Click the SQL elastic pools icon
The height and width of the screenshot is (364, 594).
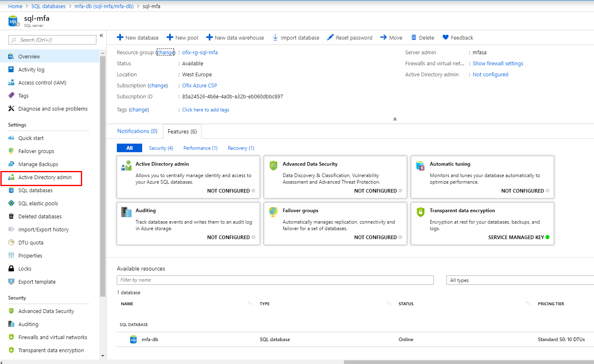pyautogui.click(x=11, y=203)
